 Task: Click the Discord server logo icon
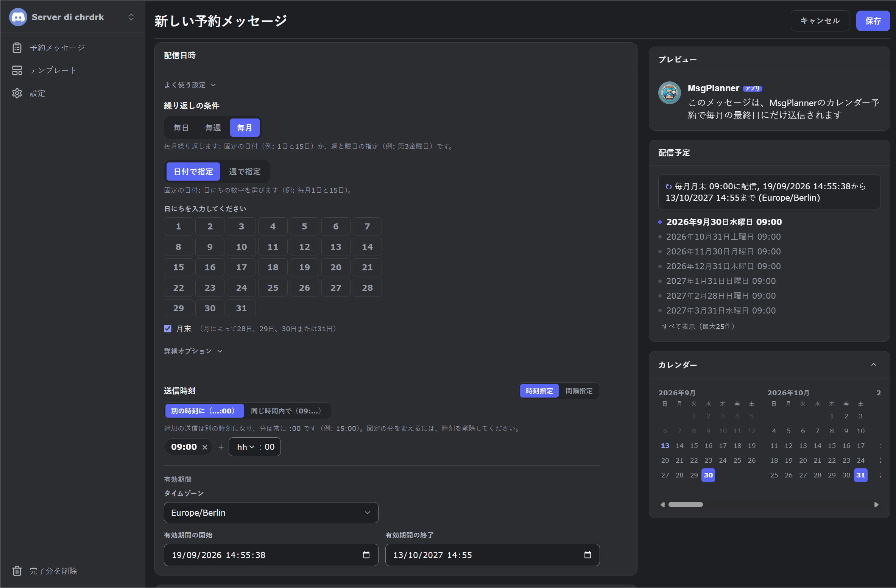point(18,17)
